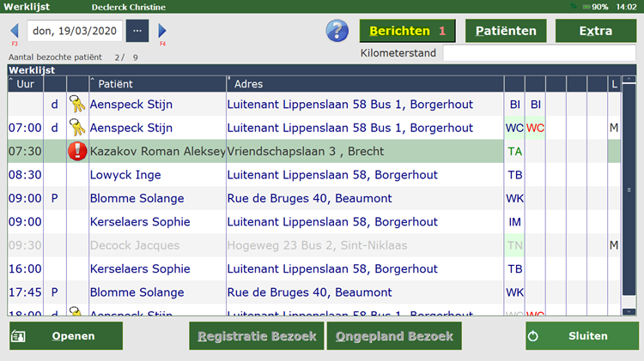The width and height of the screenshot is (644, 361).
Task: Click keys icon on 07:00 Aenspeck row
Action: (x=77, y=128)
